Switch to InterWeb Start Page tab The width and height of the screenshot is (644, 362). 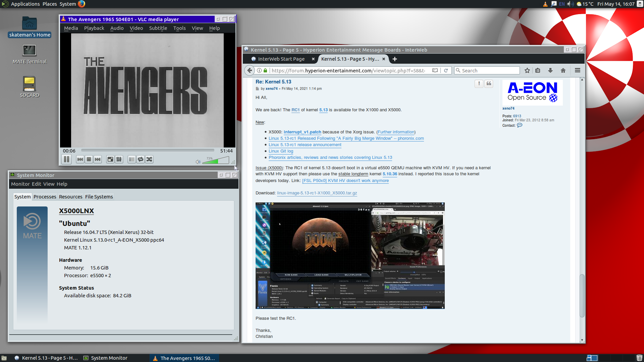281,59
